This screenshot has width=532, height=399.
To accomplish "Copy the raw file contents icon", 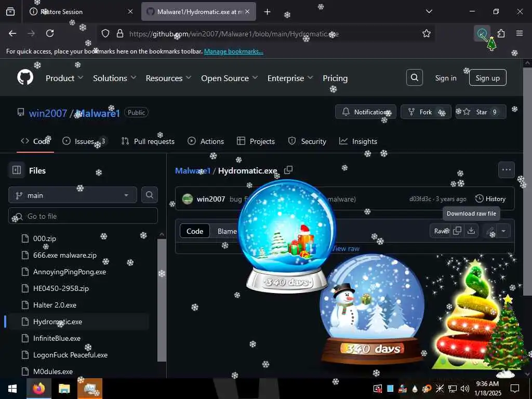I will click(x=457, y=231).
